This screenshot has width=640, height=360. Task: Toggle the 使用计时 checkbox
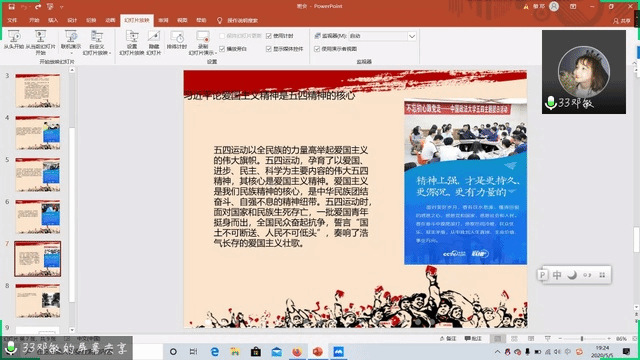tap(269, 36)
